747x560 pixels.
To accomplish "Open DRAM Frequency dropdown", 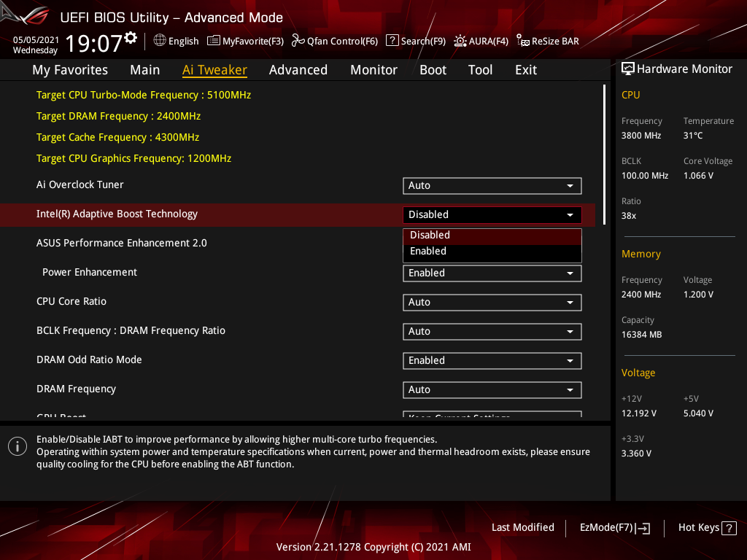I will pyautogui.click(x=492, y=390).
